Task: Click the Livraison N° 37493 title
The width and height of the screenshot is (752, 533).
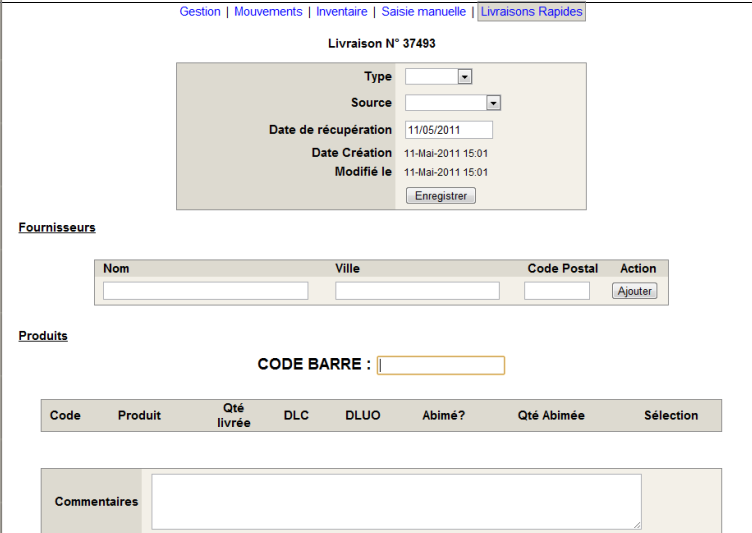Action: tap(382, 44)
